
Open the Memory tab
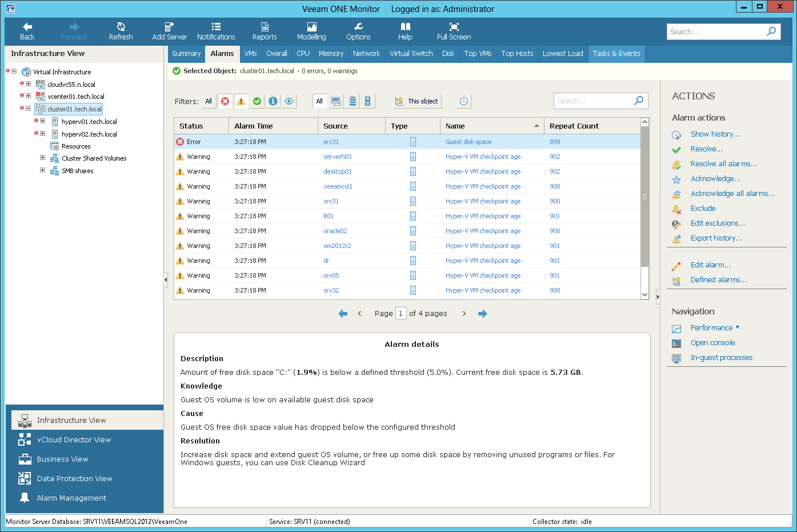(x=331, y=54)
